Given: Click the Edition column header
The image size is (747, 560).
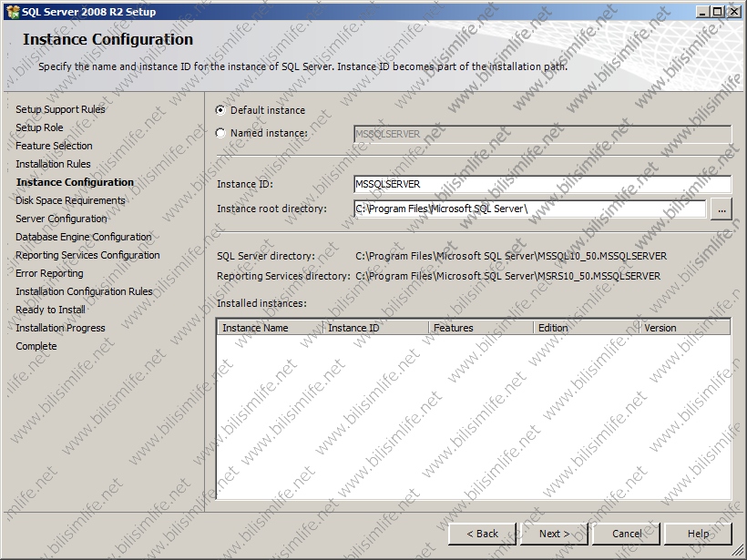Looking at the screenshot, I should click(x=587, y=328).
